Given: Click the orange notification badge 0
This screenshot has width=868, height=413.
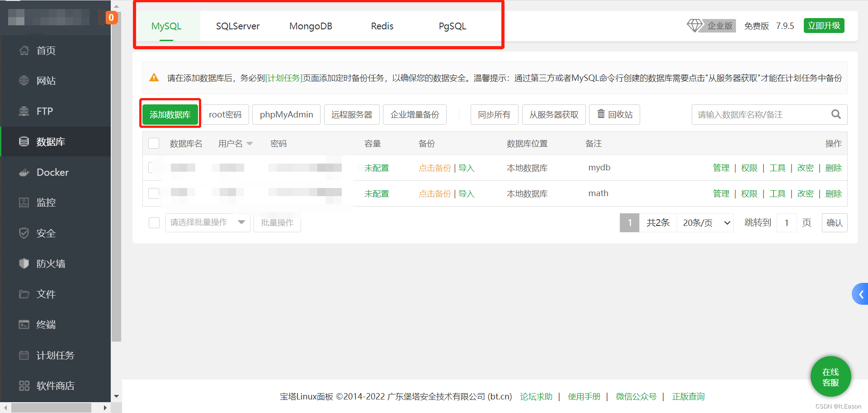Looking at the screenshot, I should click(111, 18).
